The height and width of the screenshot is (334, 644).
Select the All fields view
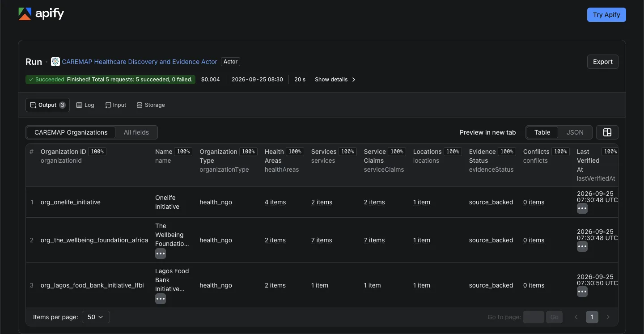136,132
